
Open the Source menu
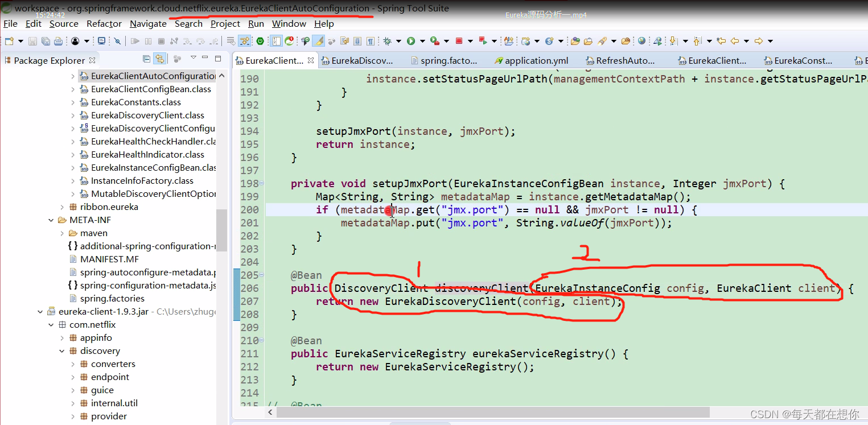64,24
